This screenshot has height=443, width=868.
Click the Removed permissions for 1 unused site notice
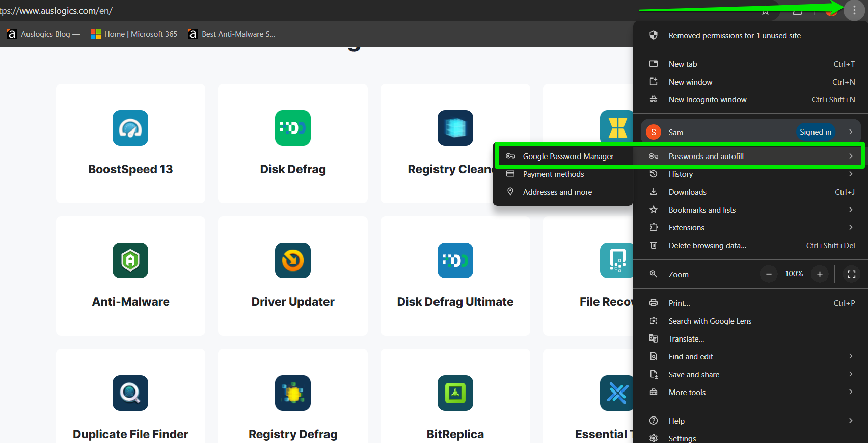coord(751,35)
